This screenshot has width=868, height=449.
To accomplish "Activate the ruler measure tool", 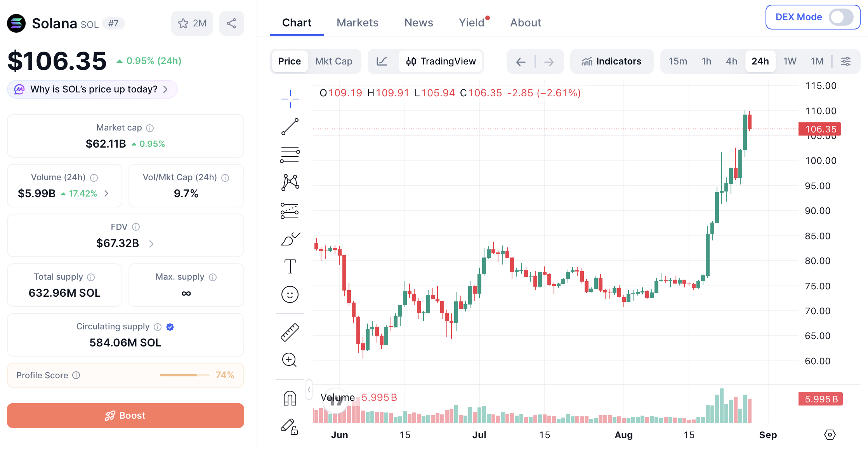I will pos(290,332).
